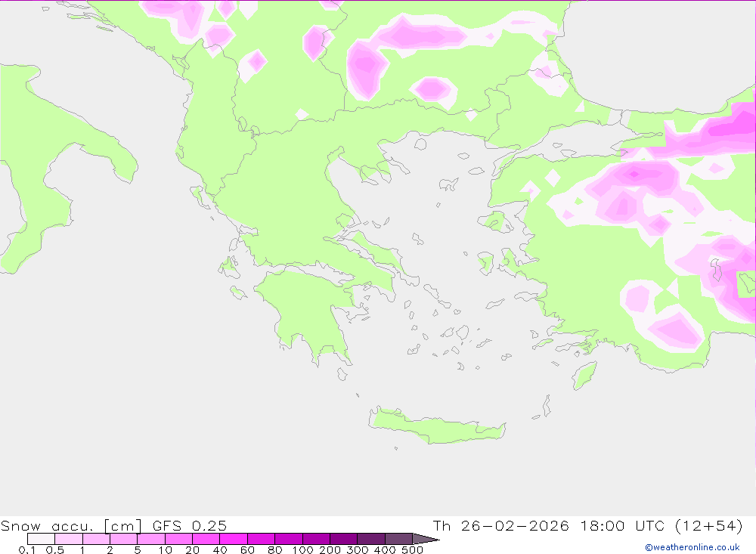Viewport: 756px width, 554px height.
Task: Pick the 200–300 cm legend swatch
Action: [343, 539]
